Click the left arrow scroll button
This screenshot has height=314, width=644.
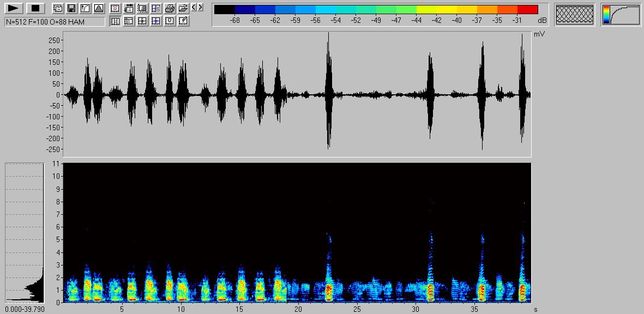coord(194,7)
